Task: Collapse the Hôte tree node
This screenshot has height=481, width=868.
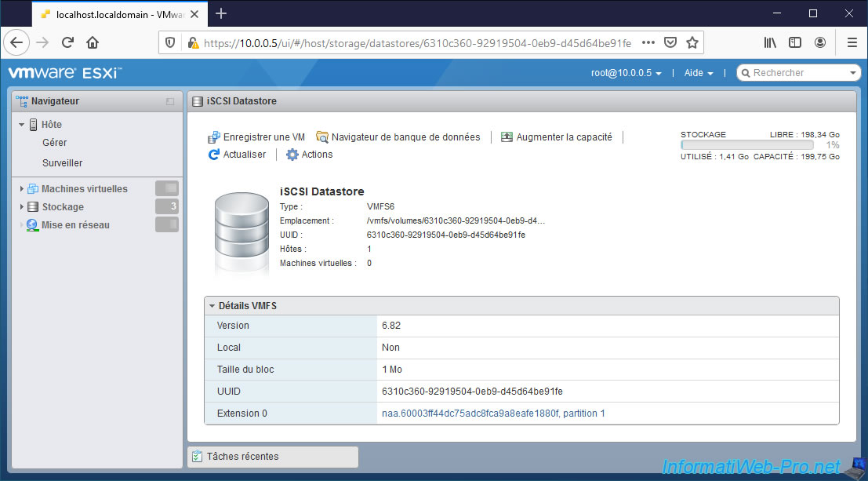Action: [22, 125]
